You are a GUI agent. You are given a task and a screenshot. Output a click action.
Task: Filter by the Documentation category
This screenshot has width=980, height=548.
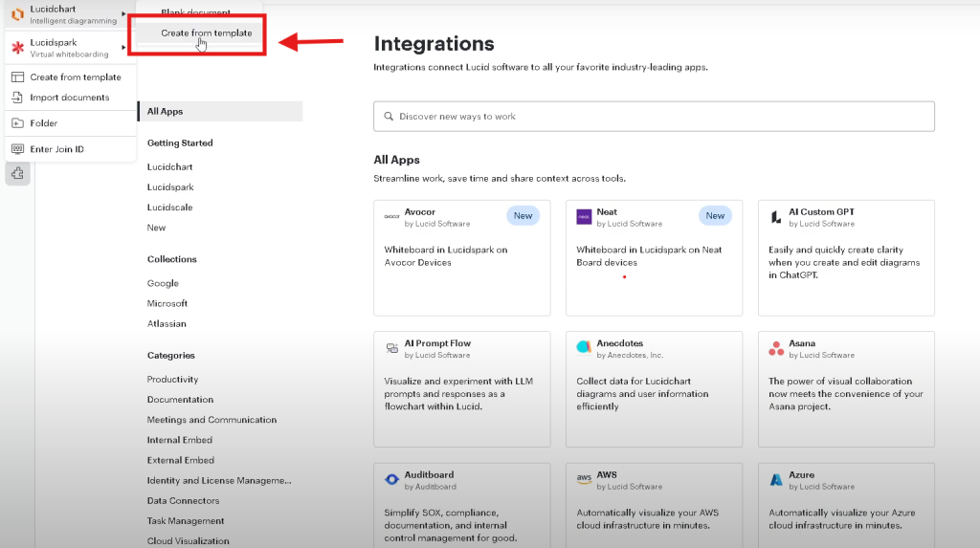[x=180, y=399]
